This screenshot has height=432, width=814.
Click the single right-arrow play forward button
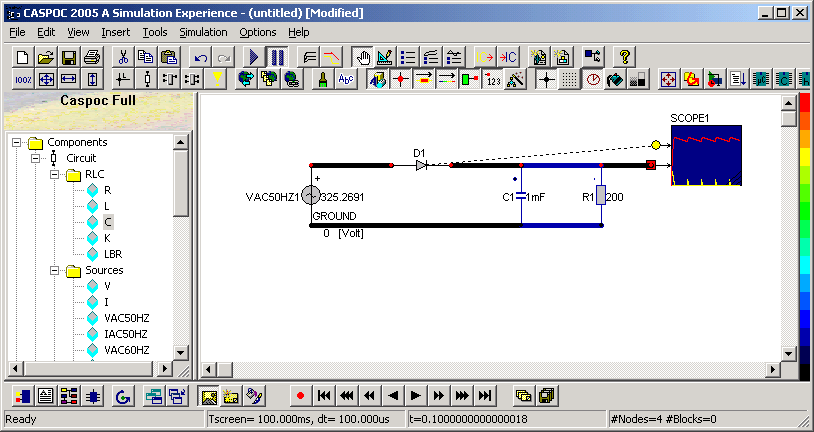[416, 396]
